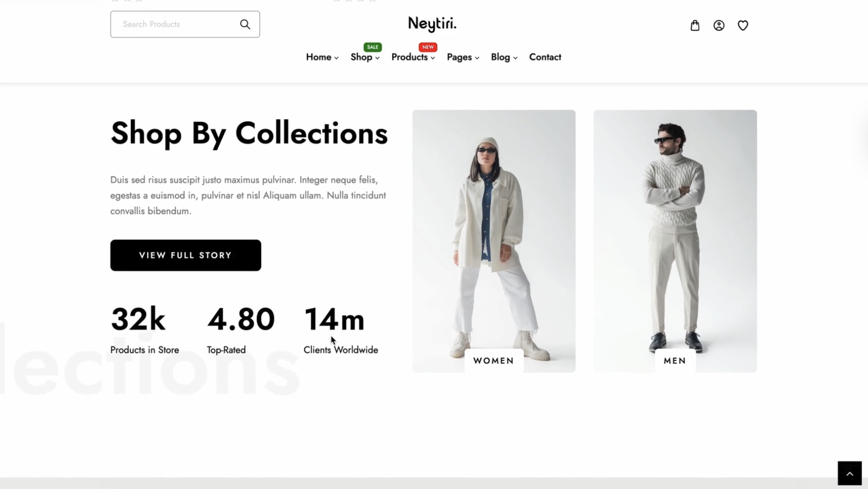Select the man model collection image
This screenshot has height=489, width=868.
(x=675, y=241)
